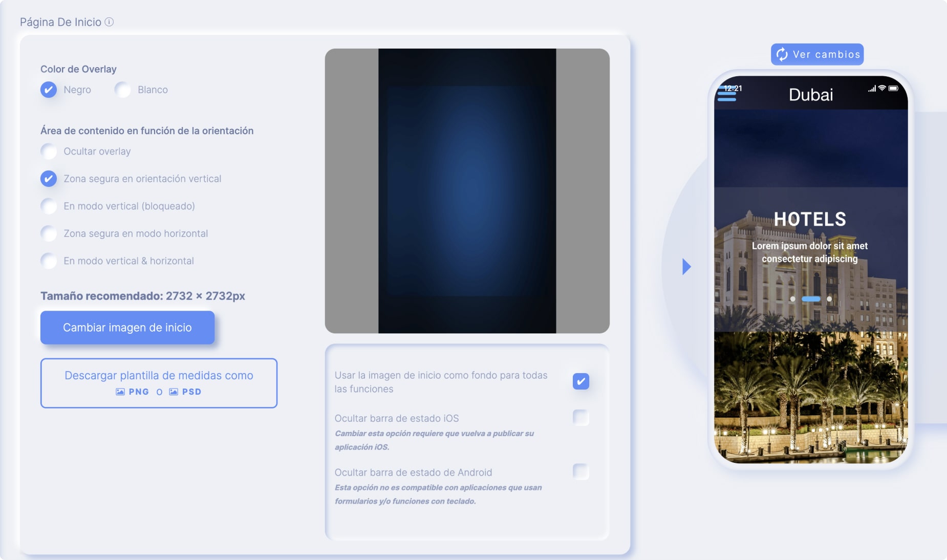The width and height of the screenshot is (947, 560).
Task: Choose Ocultar overlay option
Action: point(49,152)
